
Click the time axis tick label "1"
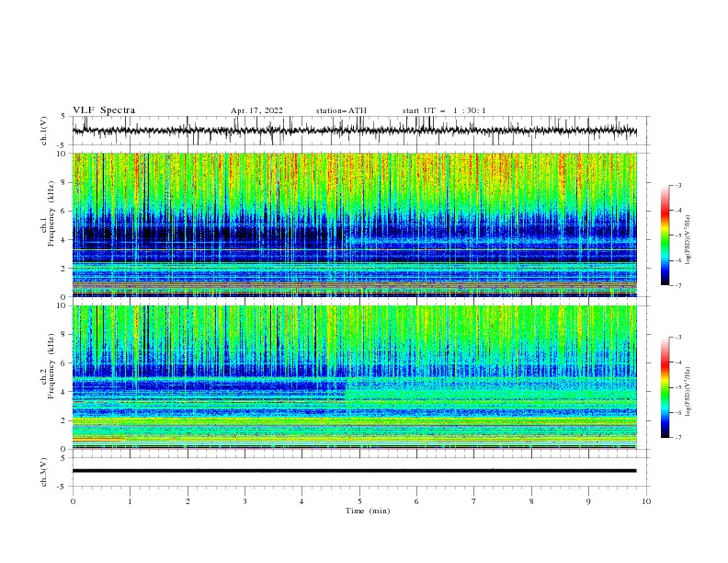pos(130,501)
